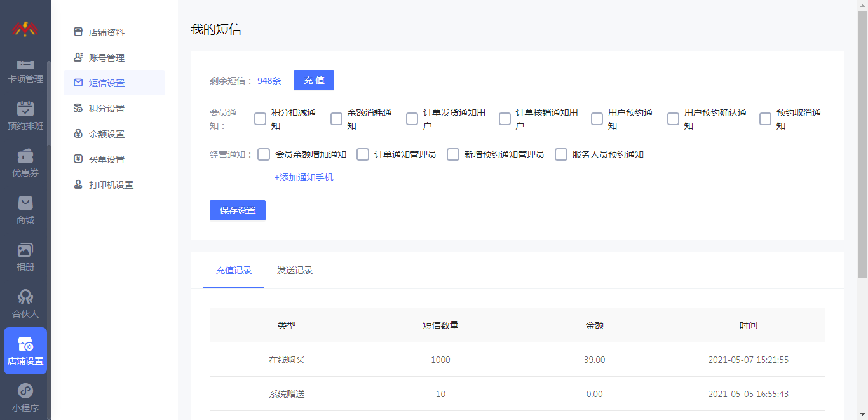868x420 pixels.
Task: Toggle 订单核销通知用户 checkbox
Action: coord(505,119)
